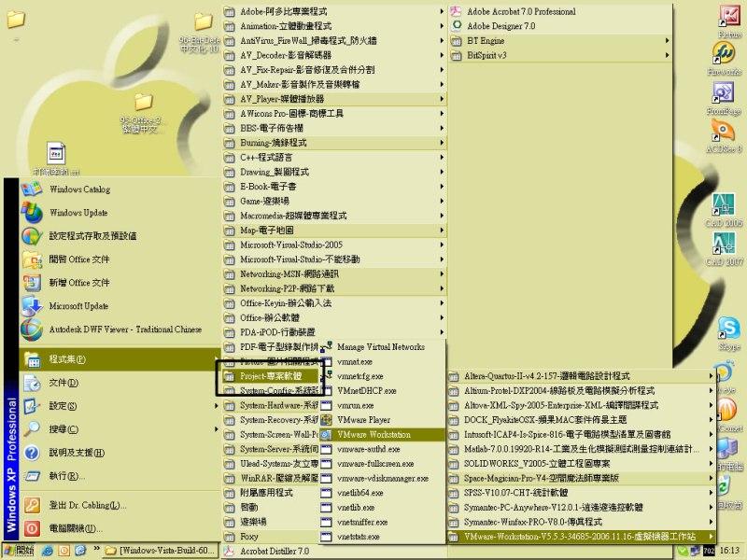The height and width of the screenshot is (560, 747).
Task: Open the 文件(D) documents menu
Action: pos(120,383)
